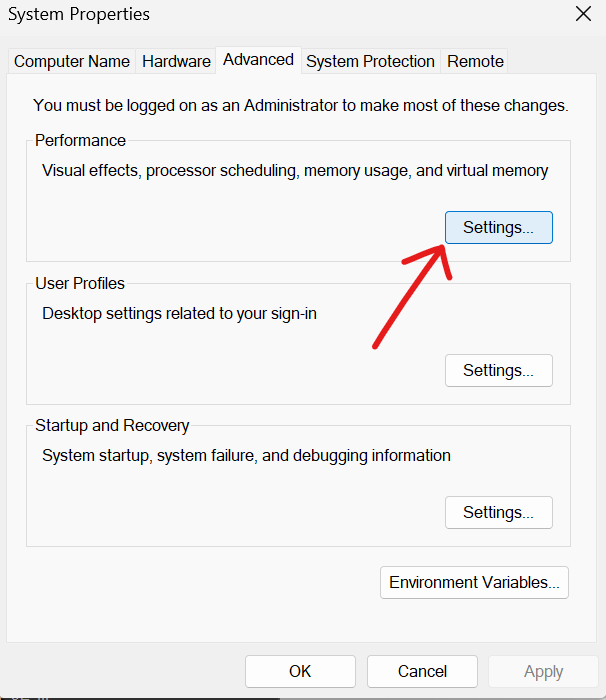Open the Hardware tab
The image size is (606, 700).
(176, 62)
